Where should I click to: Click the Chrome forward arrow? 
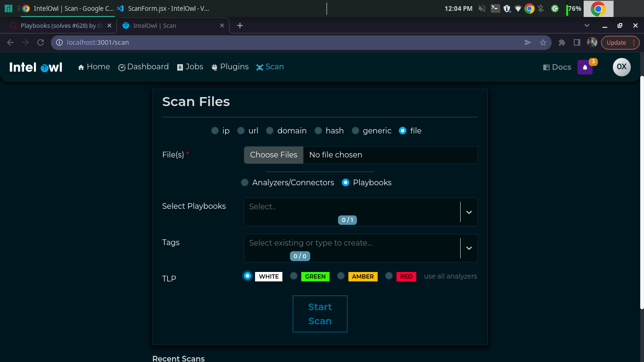[x=25, y=42]
